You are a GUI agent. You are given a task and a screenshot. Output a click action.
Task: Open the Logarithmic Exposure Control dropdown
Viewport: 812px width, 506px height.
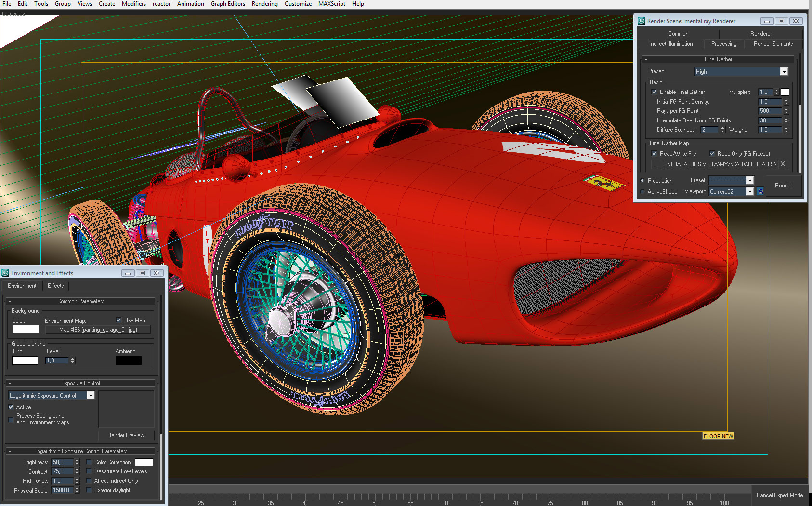click(90, 396)
